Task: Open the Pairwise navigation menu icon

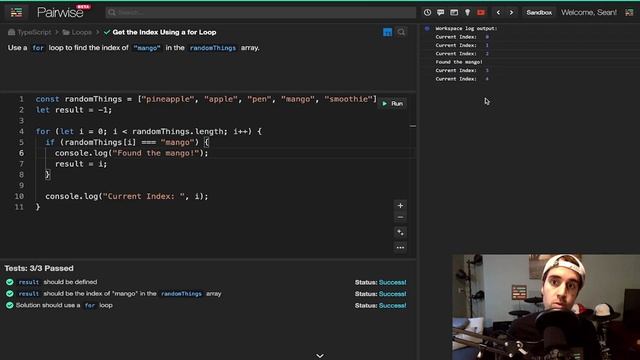Action: (x=16, y=13)
